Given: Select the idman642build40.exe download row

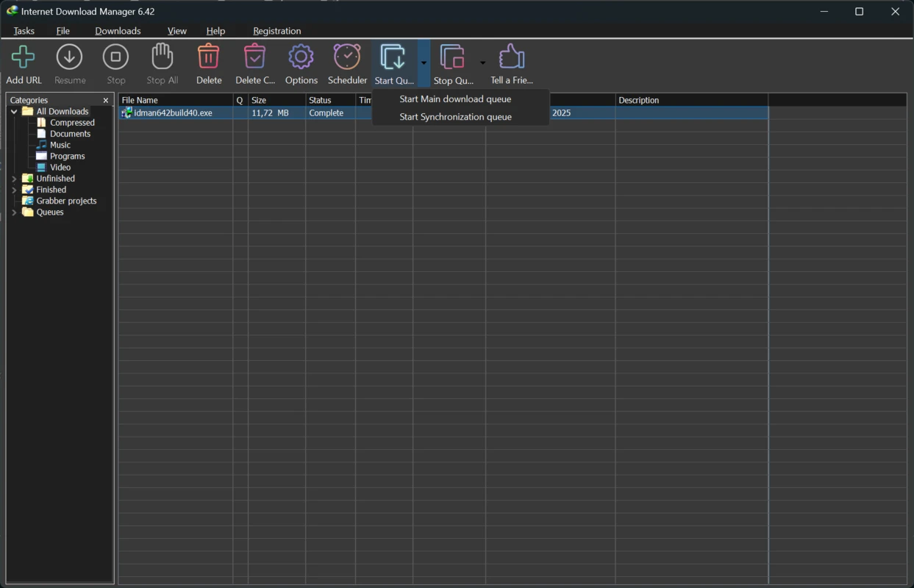Looking at the screenshot, I should [443, 113].
